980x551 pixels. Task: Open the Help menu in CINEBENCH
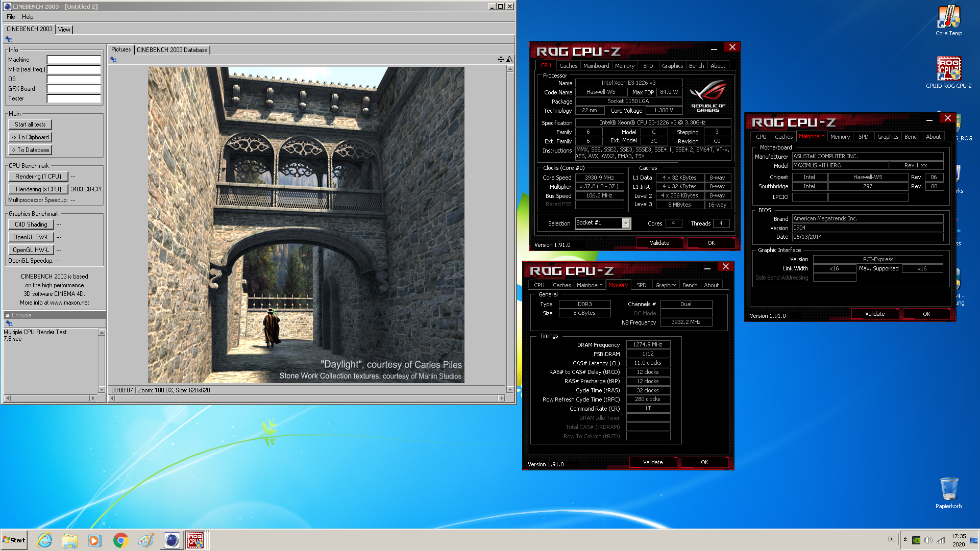28,17
